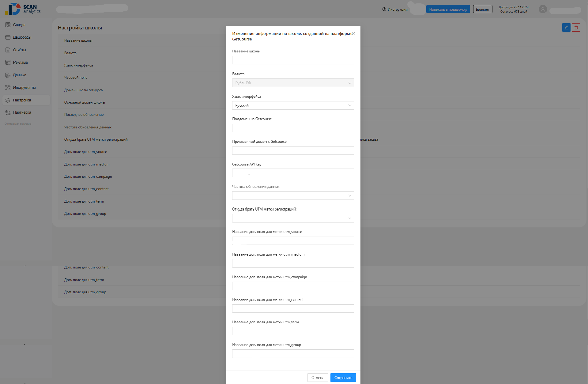Screen dimensions: 588x384
Task: Focus the Поддомен на Getcourse field
Action: 293,128
